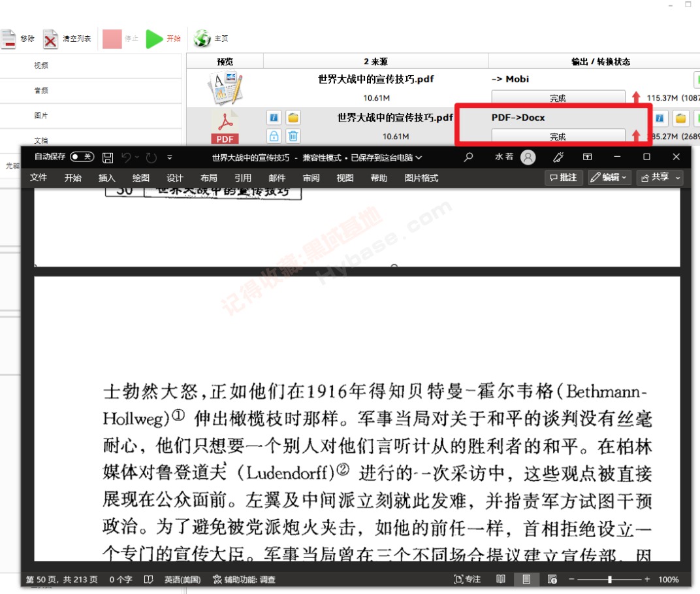This screenshot has height=594, width=700.
Task: Select the Mobi conversion task thumbnail
Action: [225, 88]
